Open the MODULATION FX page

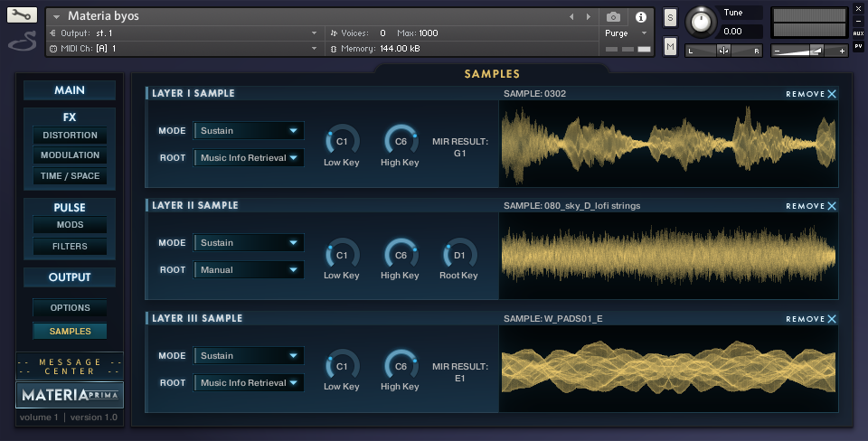point(70,155)
